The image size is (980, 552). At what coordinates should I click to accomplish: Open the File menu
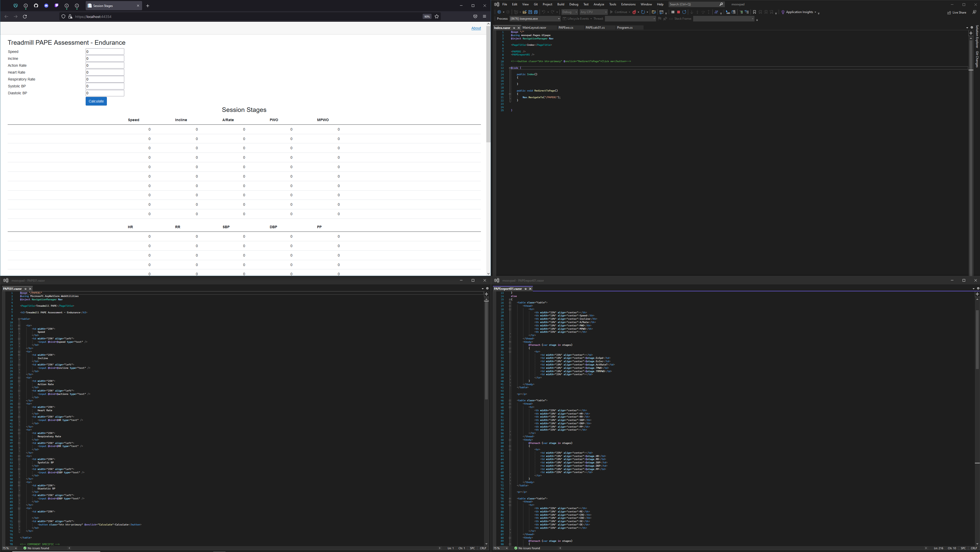(x=504, y=4)
